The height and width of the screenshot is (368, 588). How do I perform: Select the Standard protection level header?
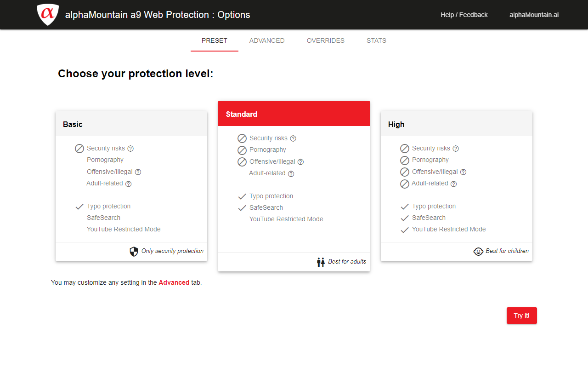coord(294,114)
